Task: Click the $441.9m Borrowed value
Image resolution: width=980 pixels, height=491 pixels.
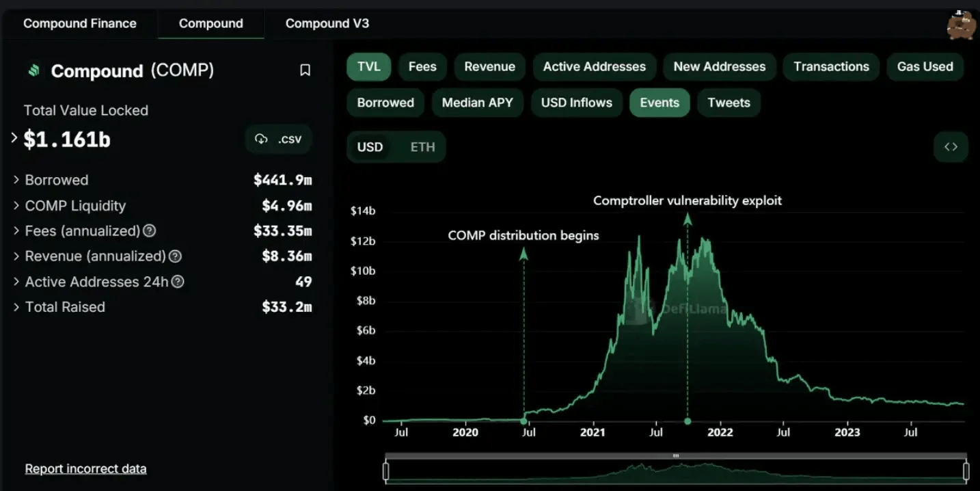Action: [283, 180]
